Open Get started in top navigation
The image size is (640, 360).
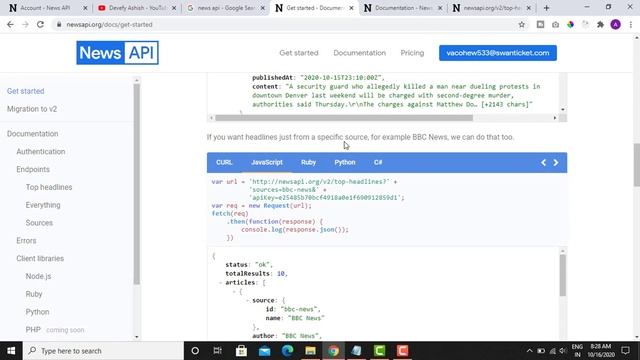coord(299,53)
